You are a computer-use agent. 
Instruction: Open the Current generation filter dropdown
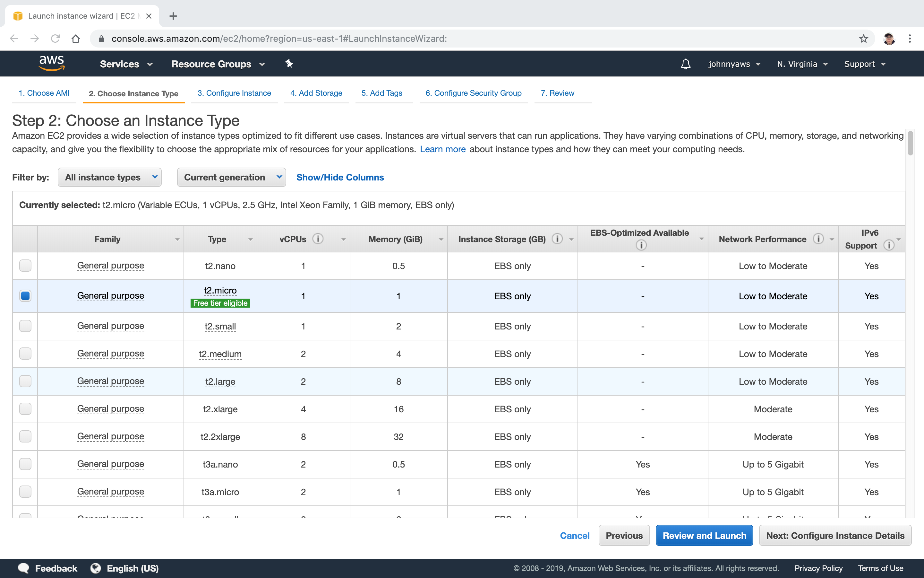[x=231, y=177]
